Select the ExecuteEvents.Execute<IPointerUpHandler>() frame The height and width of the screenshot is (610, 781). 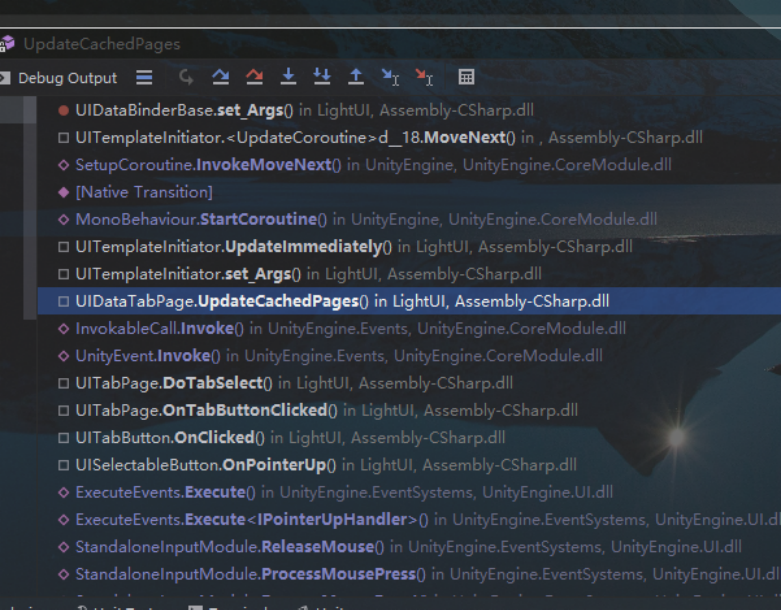tap(409, 520)
